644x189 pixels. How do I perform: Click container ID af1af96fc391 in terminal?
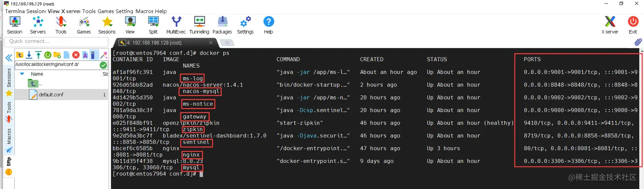(x=132, y=72)
